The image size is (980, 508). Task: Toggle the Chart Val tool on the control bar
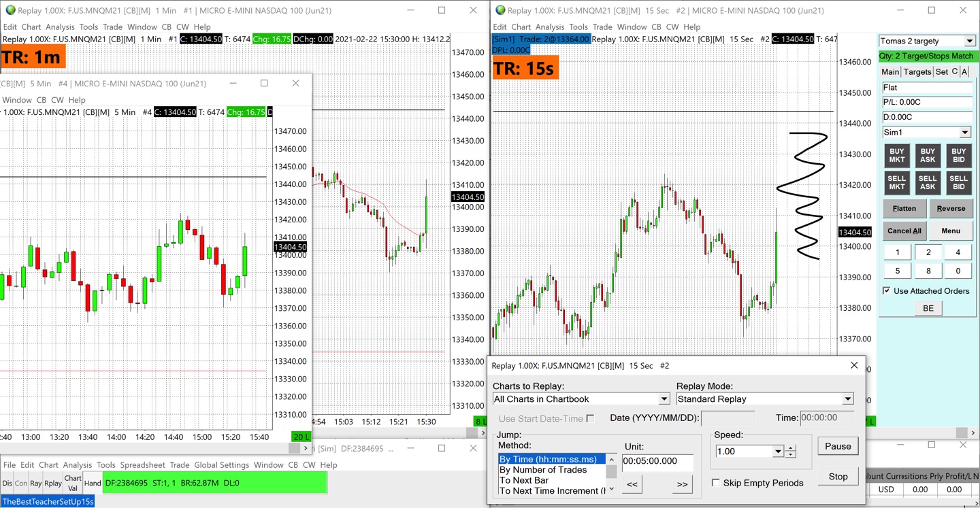coord(73,483)
